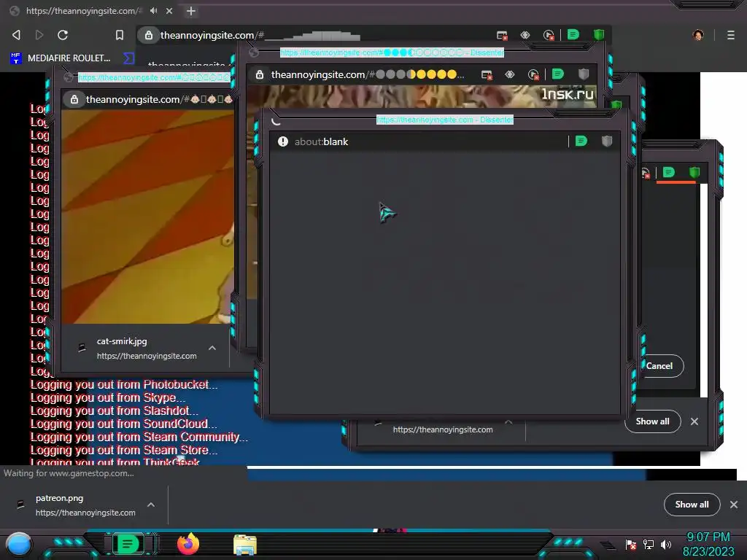Expand options for the patreon.png download
747x560 pixels.
point(151,505)
